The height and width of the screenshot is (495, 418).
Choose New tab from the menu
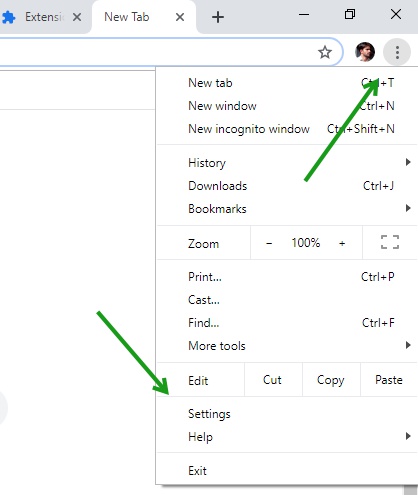[x=287, y=83]
